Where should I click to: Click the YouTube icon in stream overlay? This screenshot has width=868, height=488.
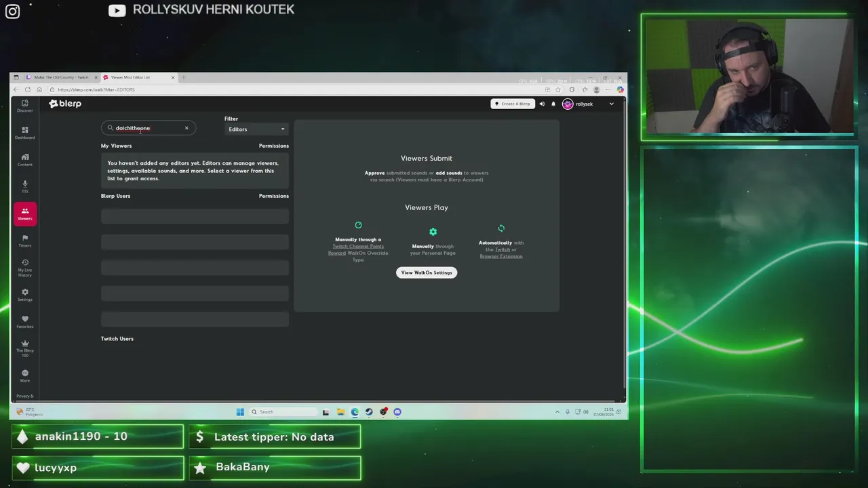(x=117, y=10)
